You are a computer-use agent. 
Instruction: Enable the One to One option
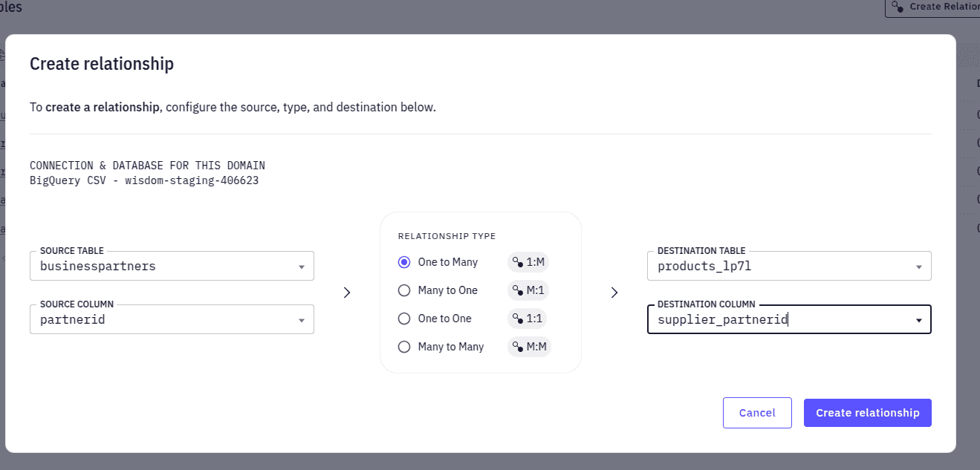(x=404, y=319)
